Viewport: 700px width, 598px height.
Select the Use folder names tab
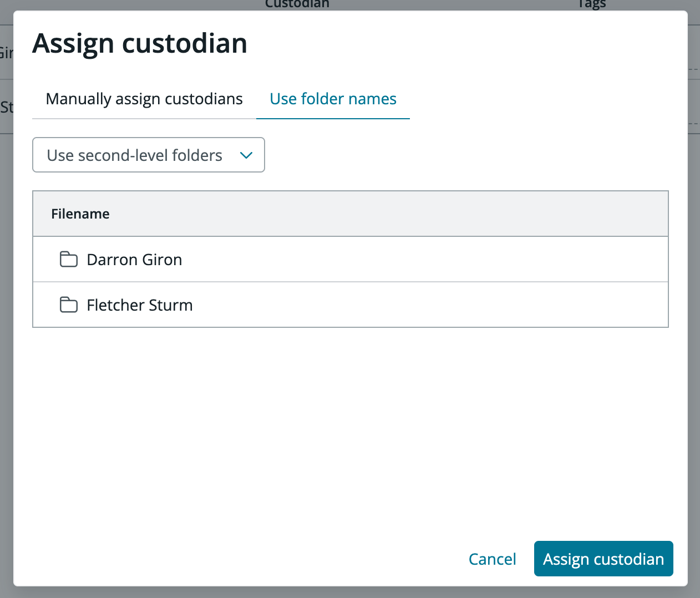333,99
